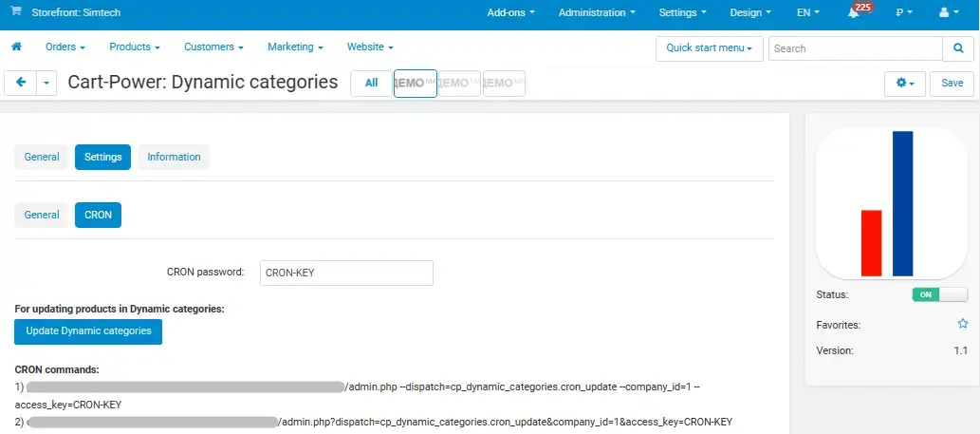
Task: Click the back arrow button
Action: coord(21,84)
